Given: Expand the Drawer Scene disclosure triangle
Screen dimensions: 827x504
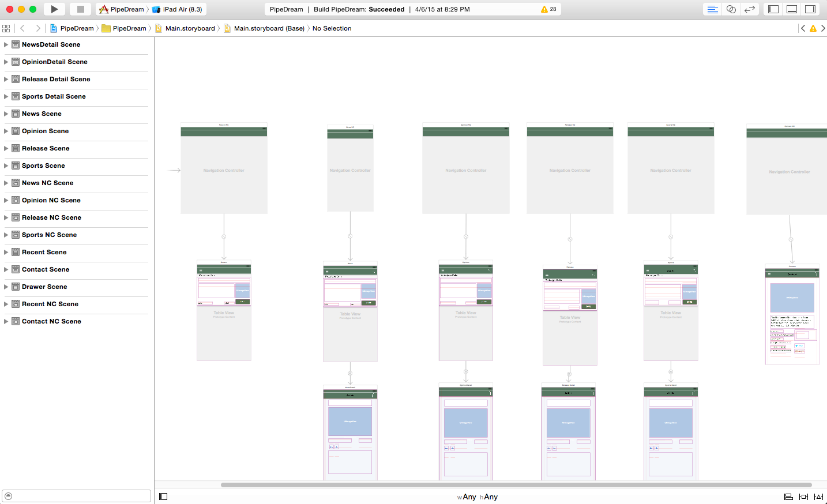Looking at the screenshot, I should coord(6,287).
